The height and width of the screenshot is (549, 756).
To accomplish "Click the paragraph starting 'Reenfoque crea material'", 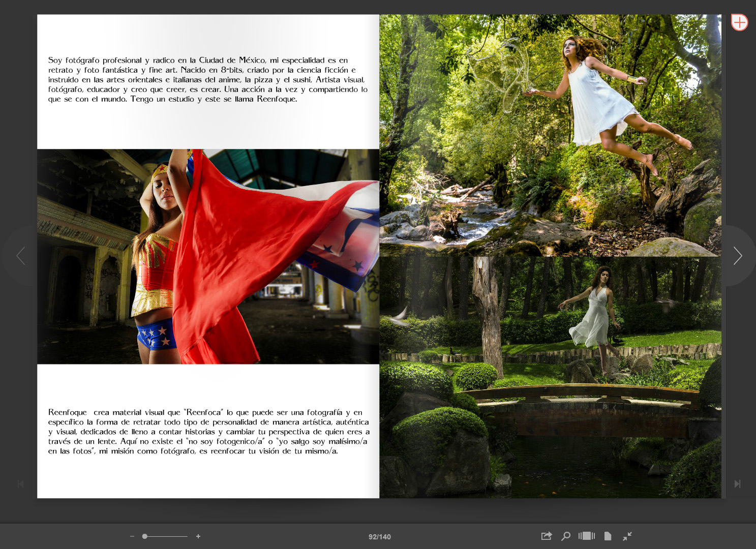I will (x=208, y=432).
